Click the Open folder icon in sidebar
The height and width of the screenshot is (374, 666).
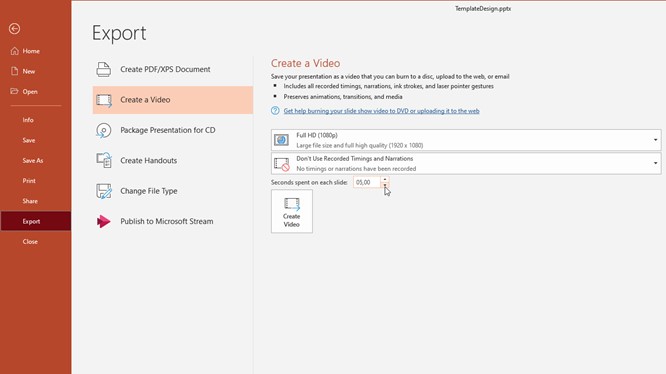coord(15,91)
